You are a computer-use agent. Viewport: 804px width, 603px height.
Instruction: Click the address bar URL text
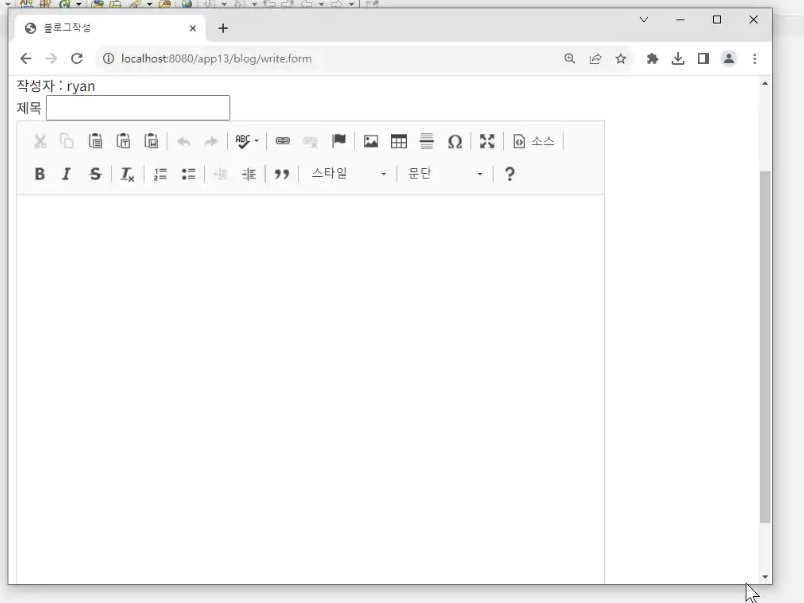point(216,58)
